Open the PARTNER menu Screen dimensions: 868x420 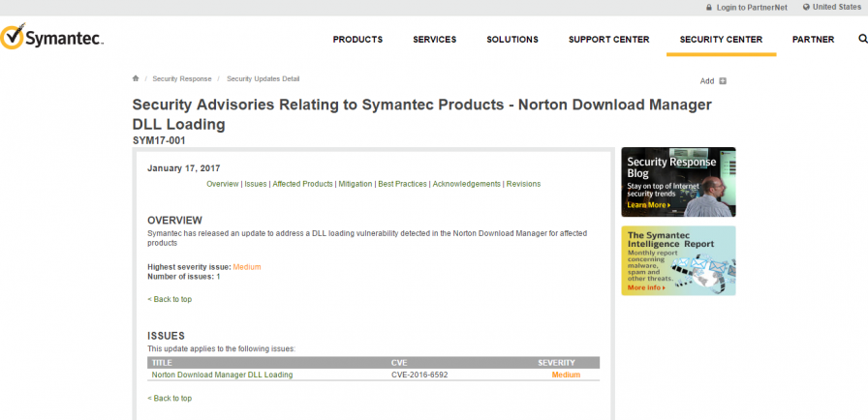pyautogui.click(x=813, y=40)
